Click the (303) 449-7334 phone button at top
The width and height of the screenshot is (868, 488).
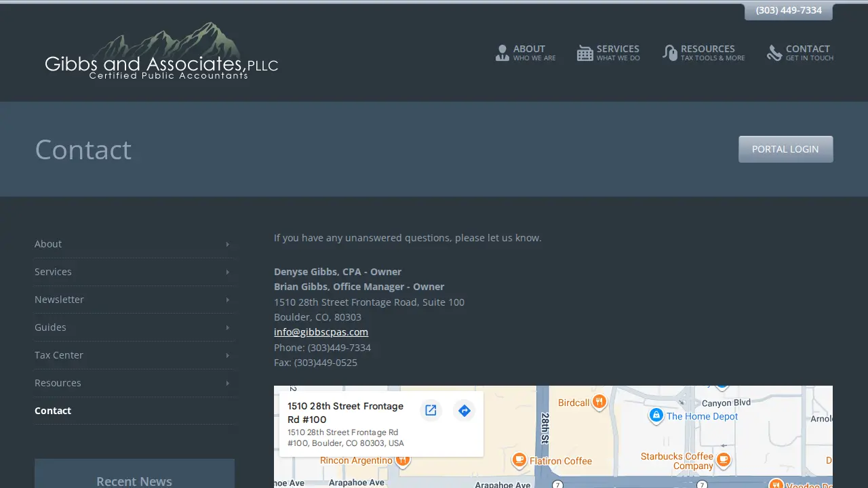click(789, 11)
